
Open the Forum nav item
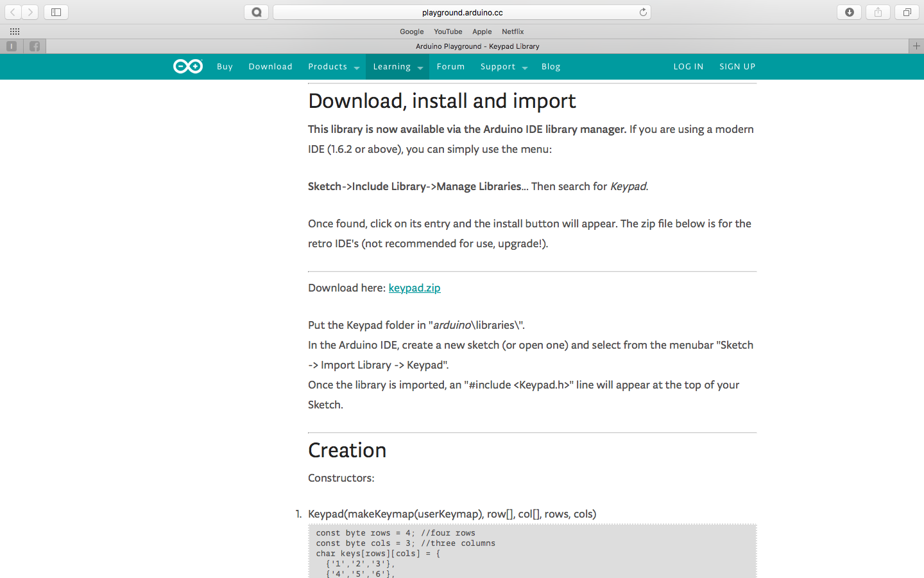pyautogui.click(x=450, y=66)
